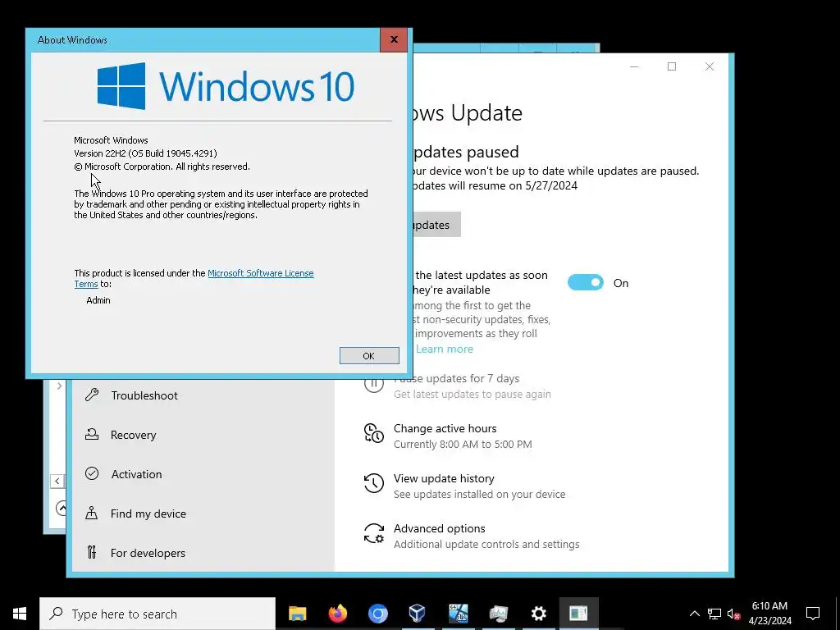Click the View update history icon
This screenshot has width=840, height=630.
click(374, 483)
